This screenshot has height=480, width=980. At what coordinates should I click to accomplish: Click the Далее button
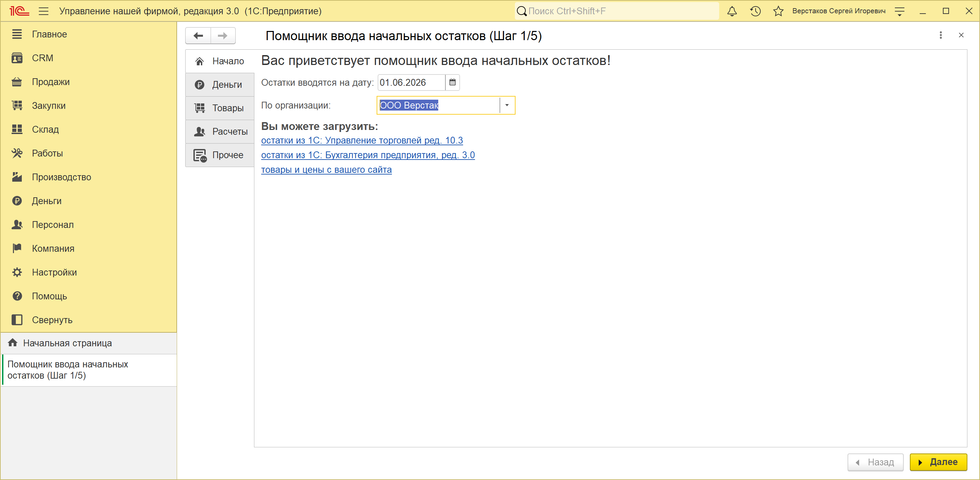point(938,462)
